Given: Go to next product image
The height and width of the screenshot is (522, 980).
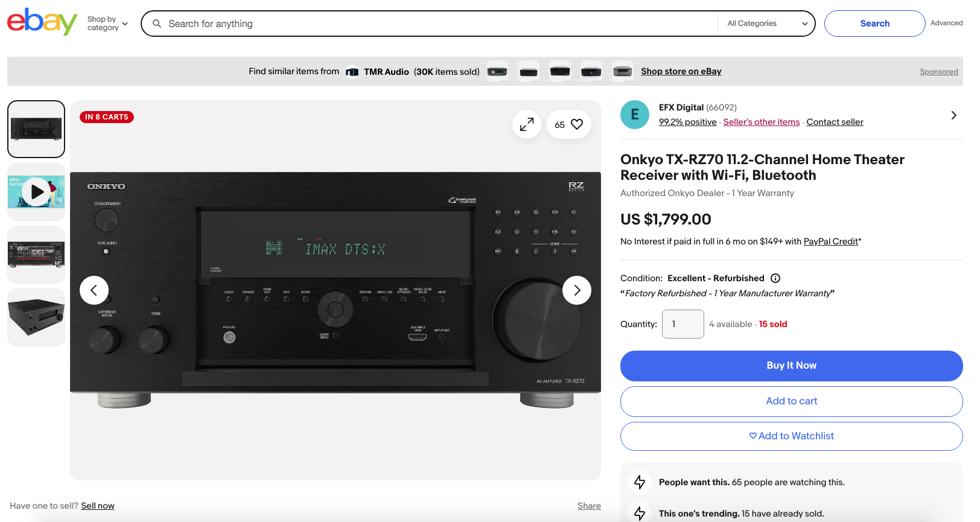Looking at the screenshot, I should [x=577, y=290].
